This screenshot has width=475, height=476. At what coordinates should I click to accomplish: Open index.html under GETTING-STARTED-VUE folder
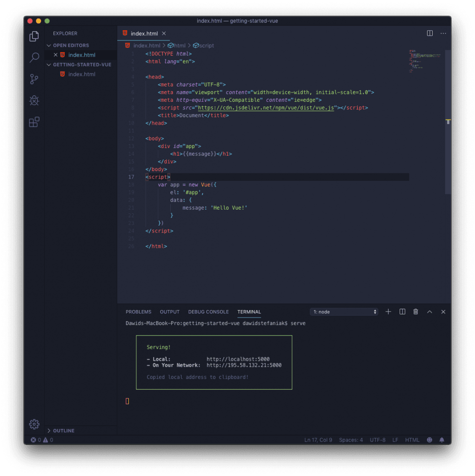[81, 74]
